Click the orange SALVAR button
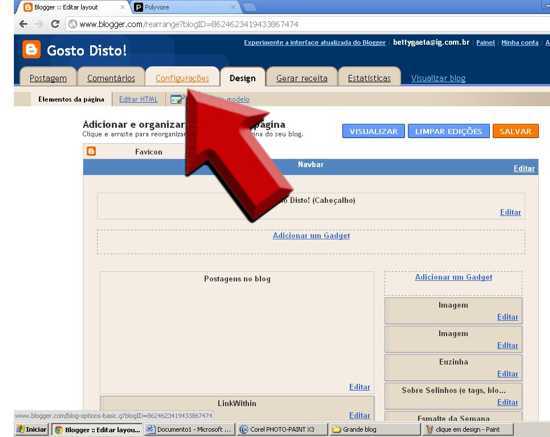550x437 pixels. tap(515, 131)
